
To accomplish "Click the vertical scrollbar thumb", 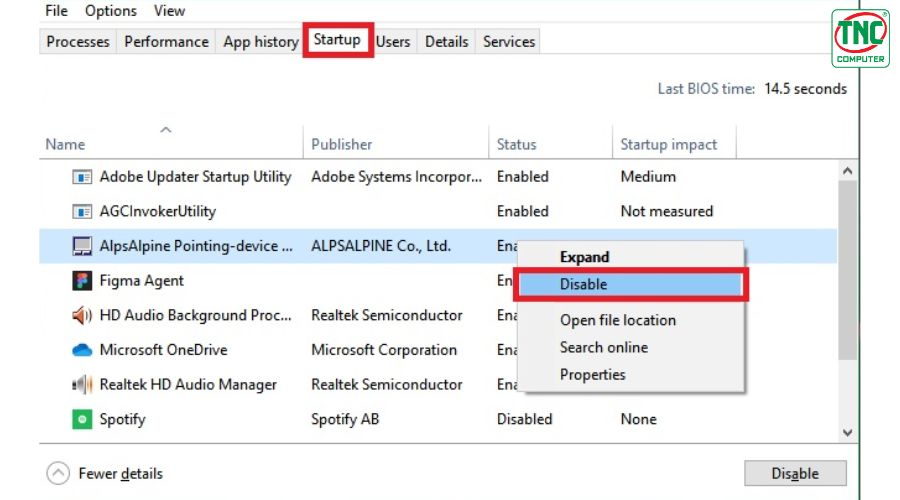I will (x=847, y=270).
